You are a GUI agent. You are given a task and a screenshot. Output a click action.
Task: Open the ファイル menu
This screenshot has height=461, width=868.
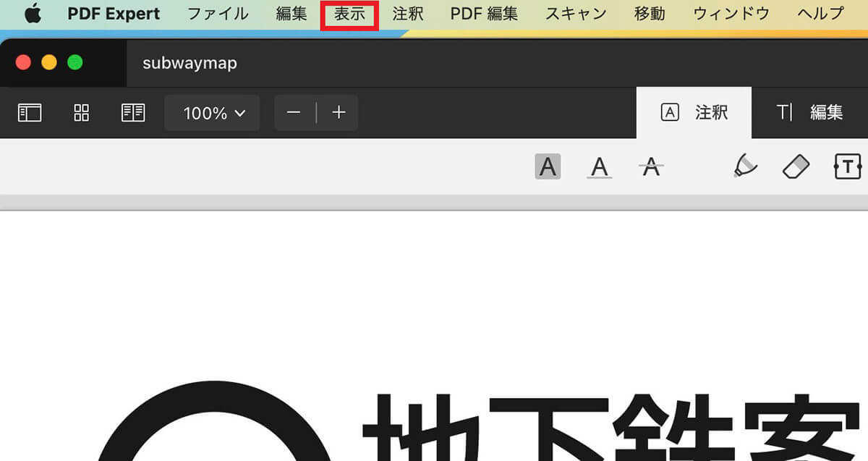(218, 14)
